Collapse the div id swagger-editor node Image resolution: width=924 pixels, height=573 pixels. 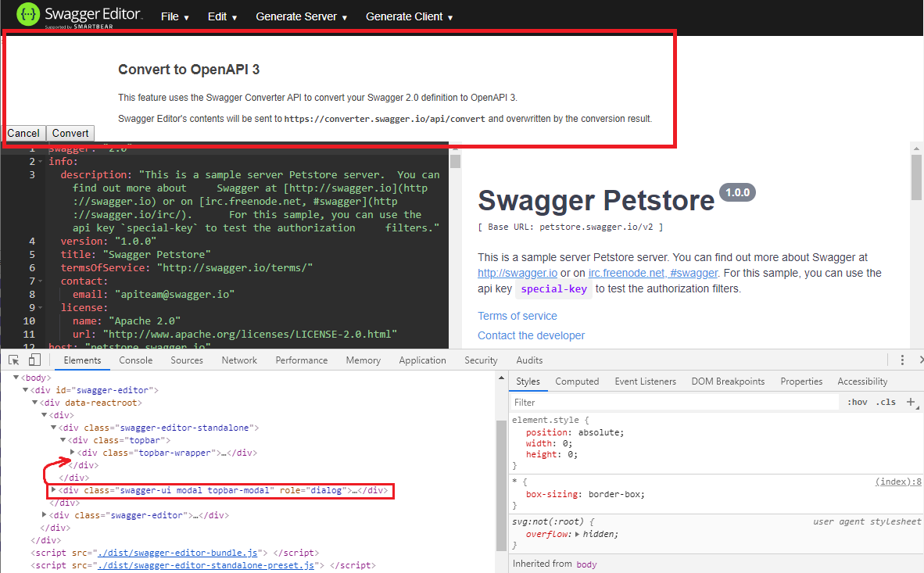click(25, 389)
